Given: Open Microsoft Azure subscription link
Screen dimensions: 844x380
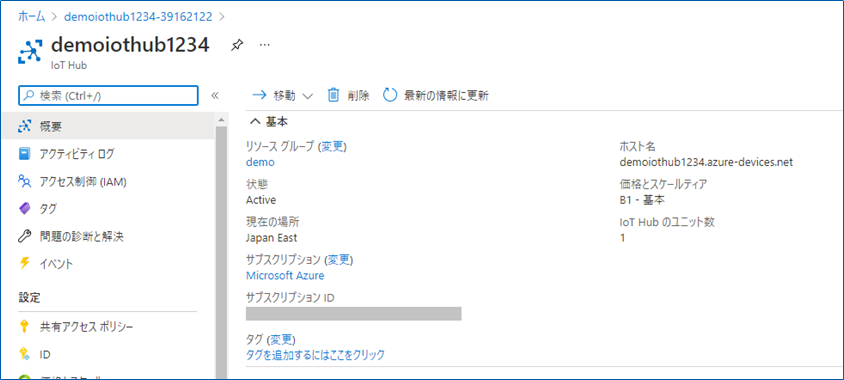Looking at the screenshot, I should [x=285, y=276].
